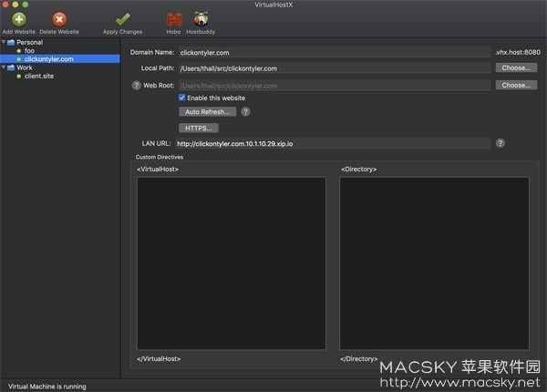Image resolution: width=547 pixels, height=392 pixels.
Task: Collapse the Personal group triangle
Action: (x=4, y=42)
